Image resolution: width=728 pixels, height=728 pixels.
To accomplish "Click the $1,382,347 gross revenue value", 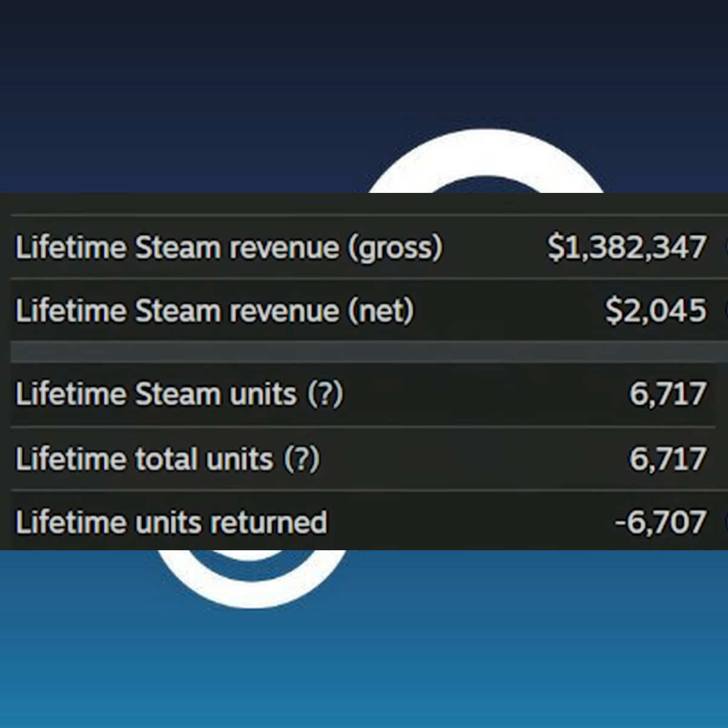I will [x=627, y=248].
